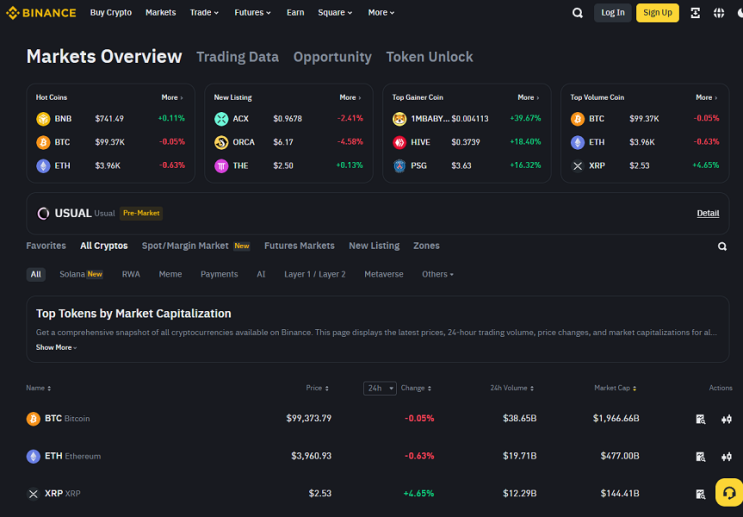Open the trade icon in the BTC row

tap(726, 419)
